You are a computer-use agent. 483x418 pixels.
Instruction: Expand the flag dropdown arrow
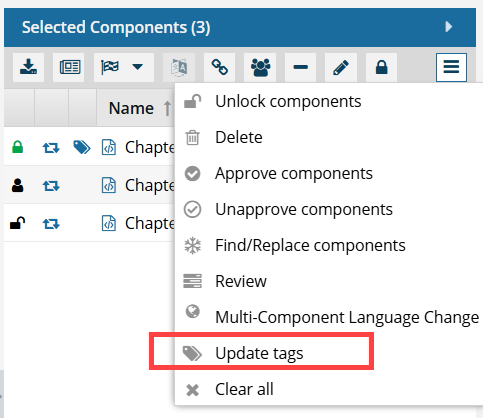(x=138, y=67)
